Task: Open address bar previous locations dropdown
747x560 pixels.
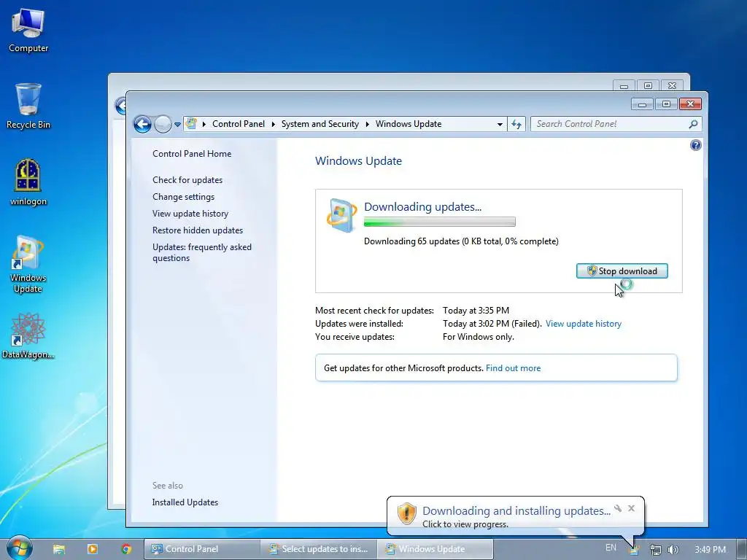Action: [499, 124]
